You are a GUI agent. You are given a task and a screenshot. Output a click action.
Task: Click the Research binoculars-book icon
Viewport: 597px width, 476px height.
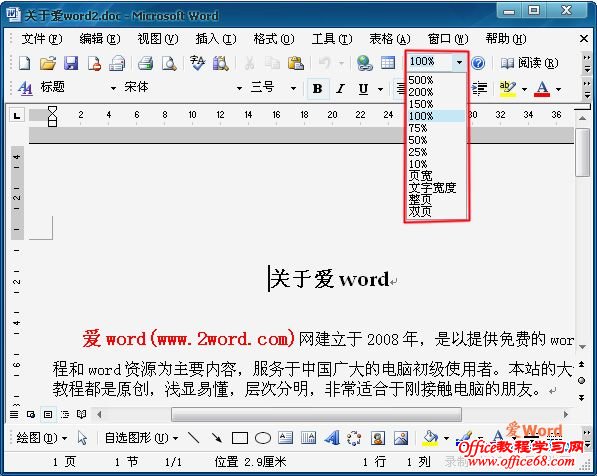coord(221,63)
